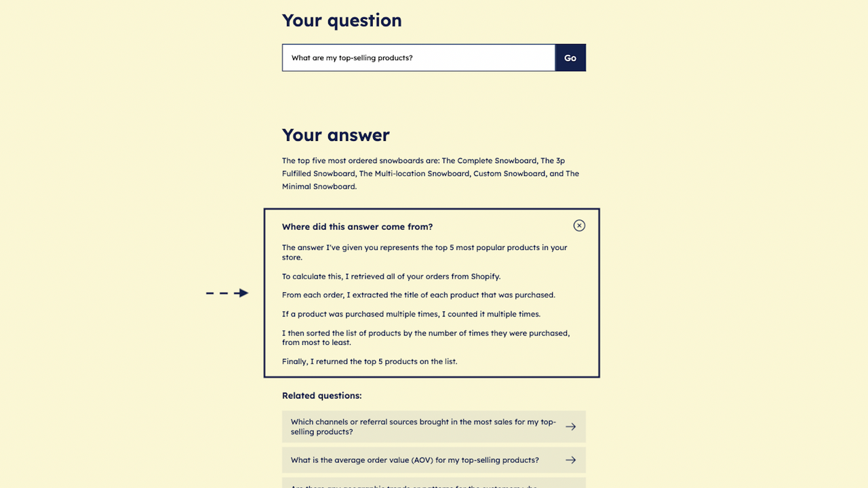Click inside the question input field
Viewport: 868px width, 488px height.
(x=418, y=58)
